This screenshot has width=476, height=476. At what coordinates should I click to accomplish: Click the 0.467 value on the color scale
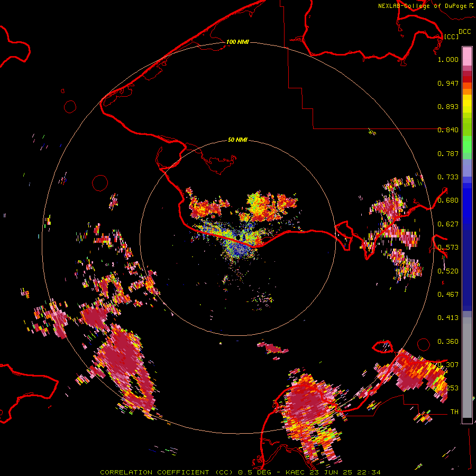pyautogui.click(x=448, y=295)
